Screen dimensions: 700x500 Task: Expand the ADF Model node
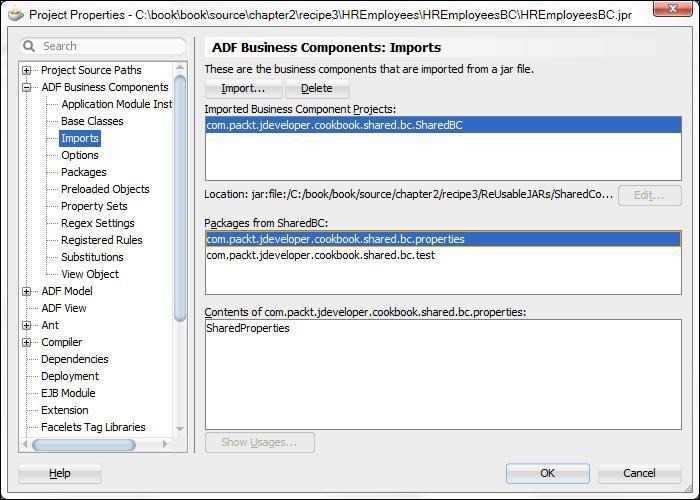click(x=27, y=291)
